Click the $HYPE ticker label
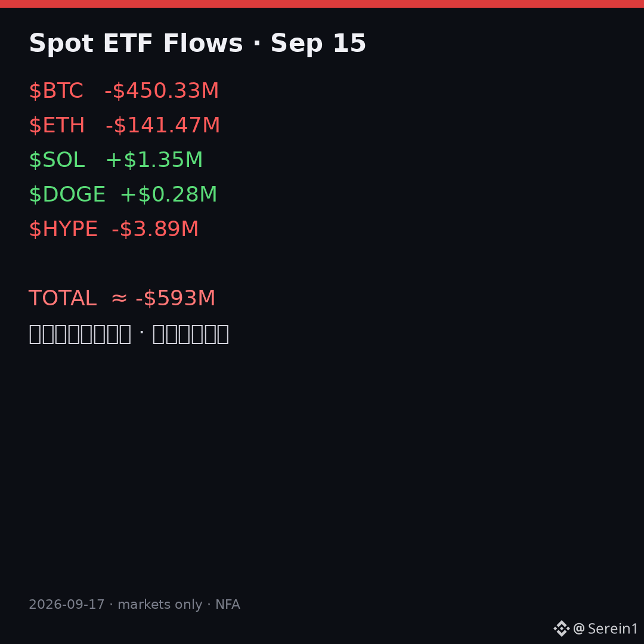 click(63, 228)
